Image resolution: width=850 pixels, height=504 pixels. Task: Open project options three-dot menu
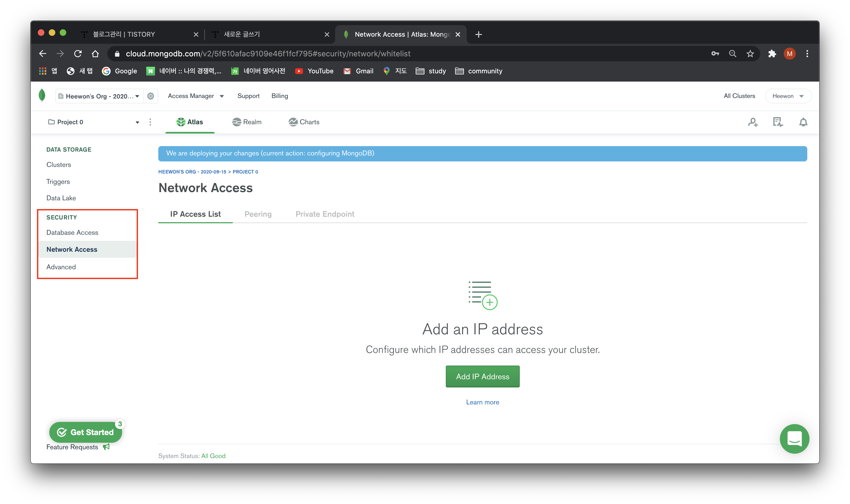coord(150,122)
